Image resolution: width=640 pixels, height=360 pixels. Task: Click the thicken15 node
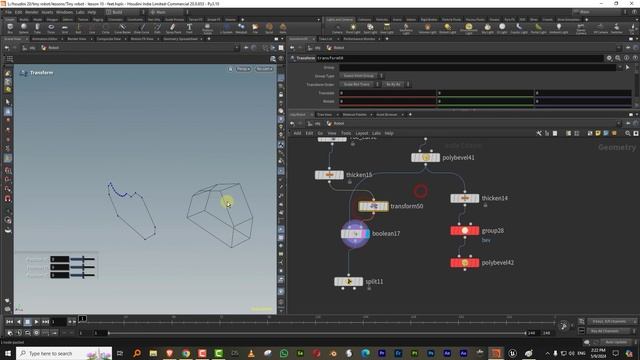click(329, 175)
